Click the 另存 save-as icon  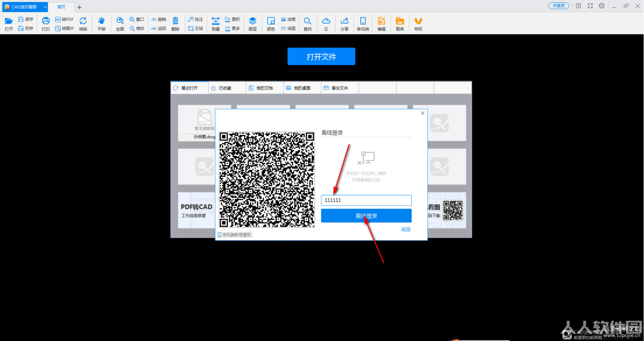(x=26, y=29)
